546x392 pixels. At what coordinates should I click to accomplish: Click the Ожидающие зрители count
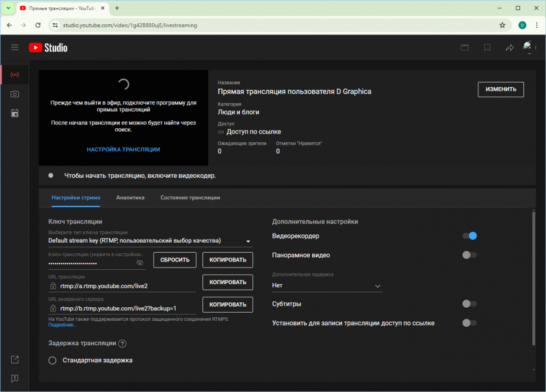tap(220, 151)
